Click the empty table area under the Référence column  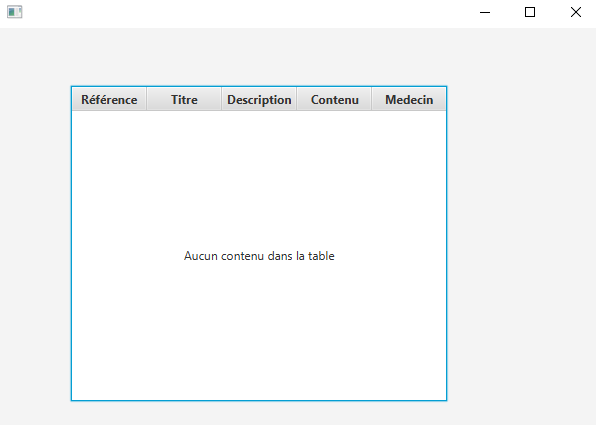pos(109,182)
